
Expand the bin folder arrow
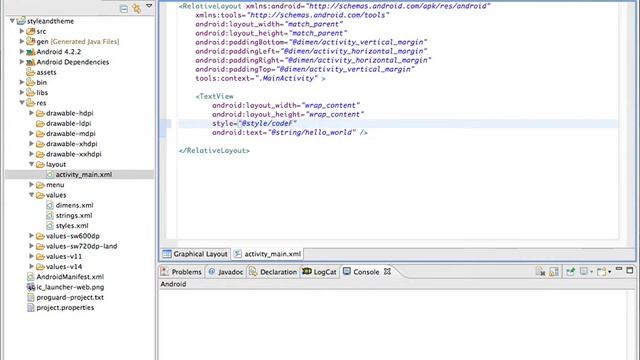pos(22,82)
